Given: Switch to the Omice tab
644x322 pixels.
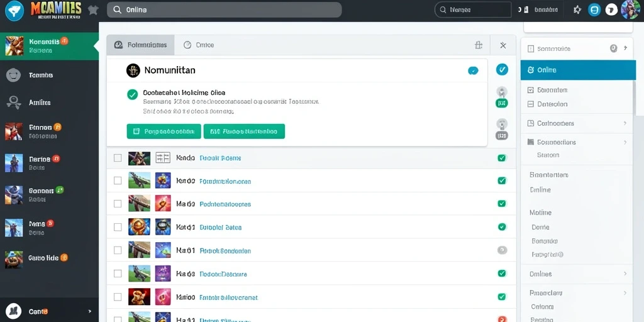Looking at the screenshot, I should pyautogui.click(x=199, y=45).
